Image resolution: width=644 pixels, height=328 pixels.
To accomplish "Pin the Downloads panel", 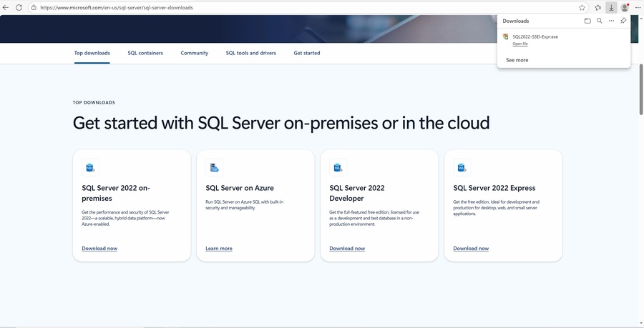I will (x=623, y=21).
